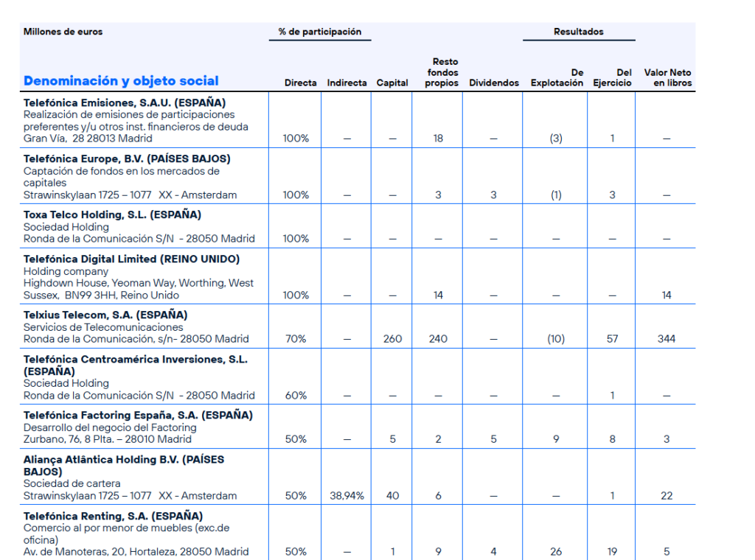Click the 'Millones de euros' label
The width and height of the screenshot is (755, 560).
coord(63,32)
